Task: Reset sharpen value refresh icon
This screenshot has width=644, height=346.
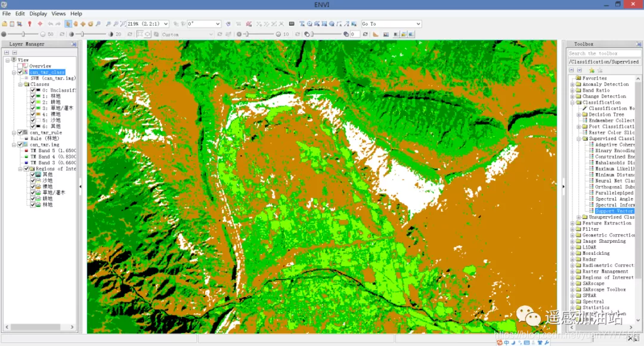Action: 298,34
